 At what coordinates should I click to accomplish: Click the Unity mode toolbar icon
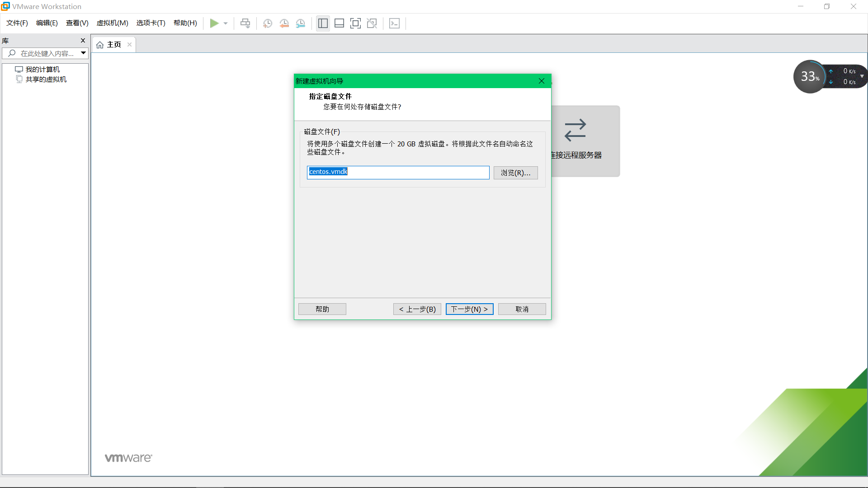tap(372, 23)
